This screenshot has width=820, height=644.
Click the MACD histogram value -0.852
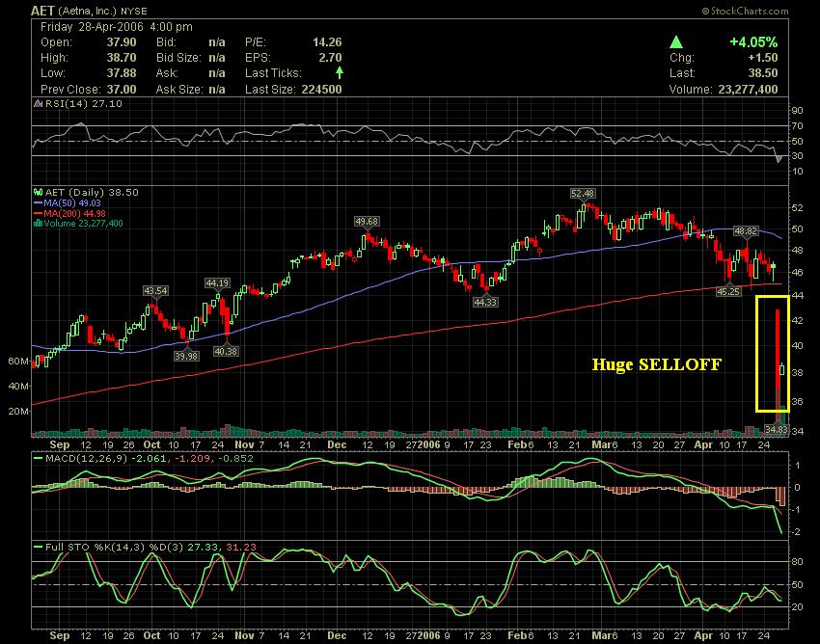(234, 459)
